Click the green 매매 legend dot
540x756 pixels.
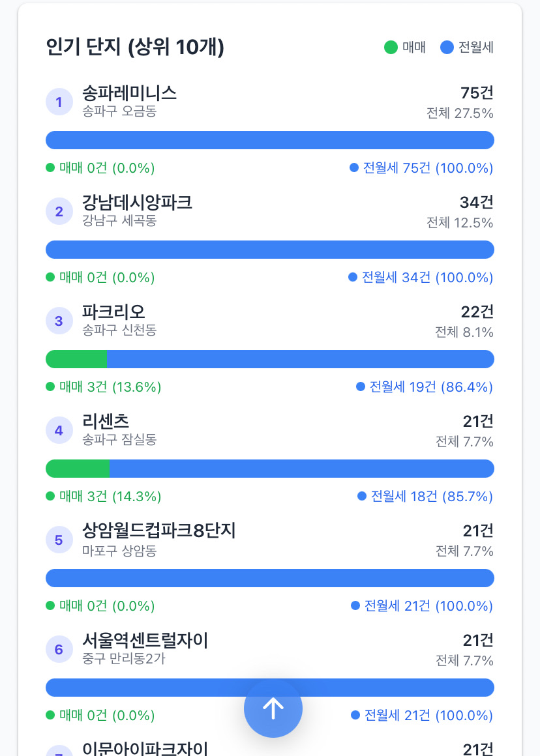[391, 47]
